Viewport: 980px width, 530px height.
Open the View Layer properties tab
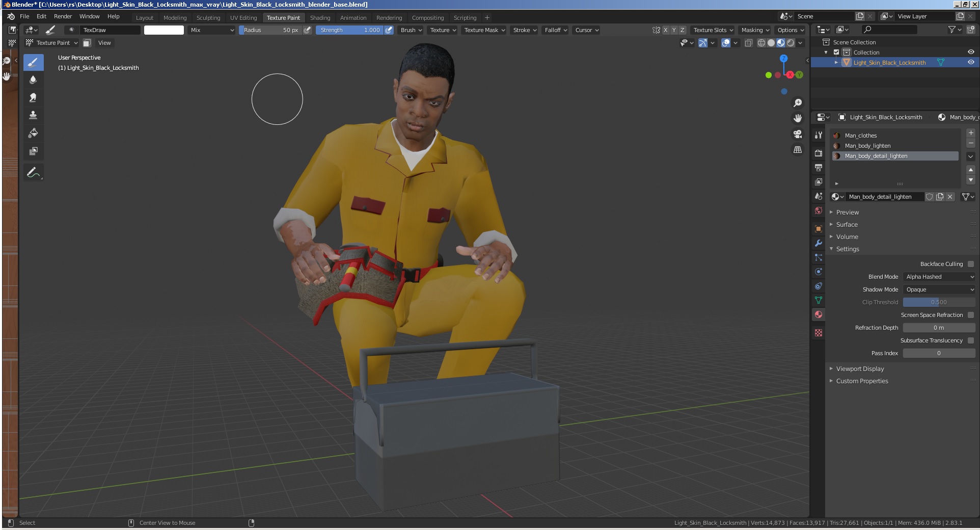[819, 181]
